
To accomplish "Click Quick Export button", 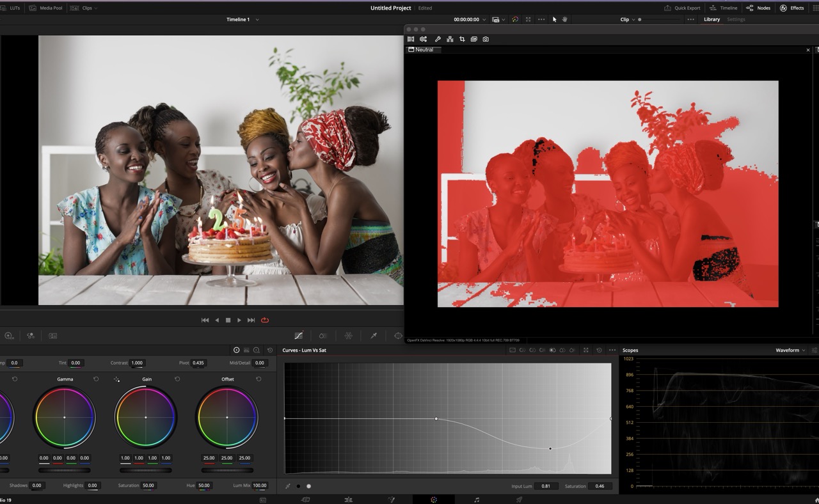I will (682, 8).
